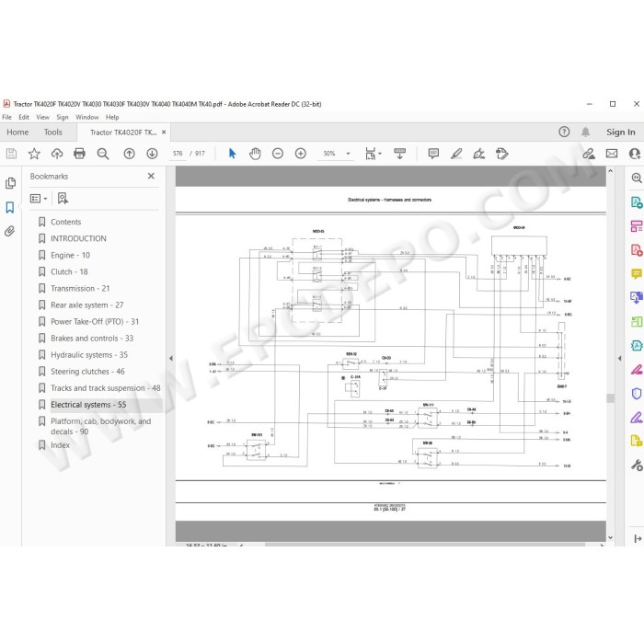Select the highlighter pen tool

pyautogui.click(x=456, y=154)
